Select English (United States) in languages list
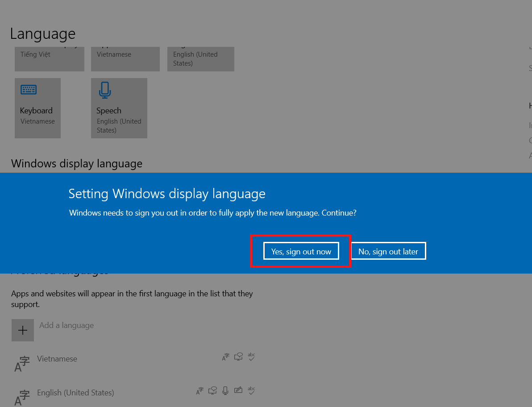Viewport: 532px width, 407px height. tap(75, 392)
